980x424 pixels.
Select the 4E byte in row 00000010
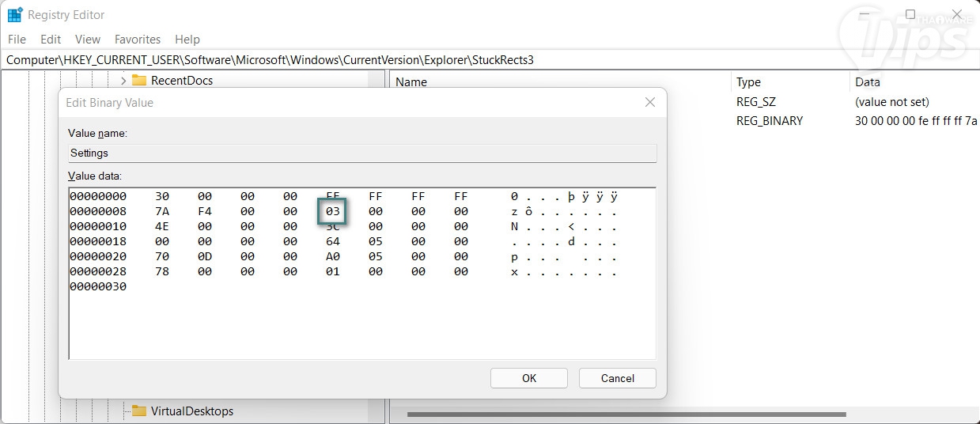tap(162, 226)
